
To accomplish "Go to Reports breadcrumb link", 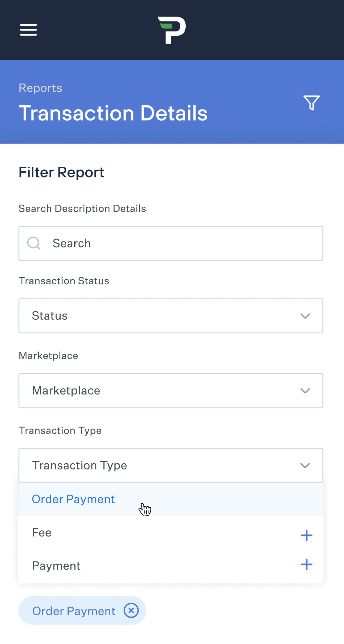I will click(x=41, y=88).
